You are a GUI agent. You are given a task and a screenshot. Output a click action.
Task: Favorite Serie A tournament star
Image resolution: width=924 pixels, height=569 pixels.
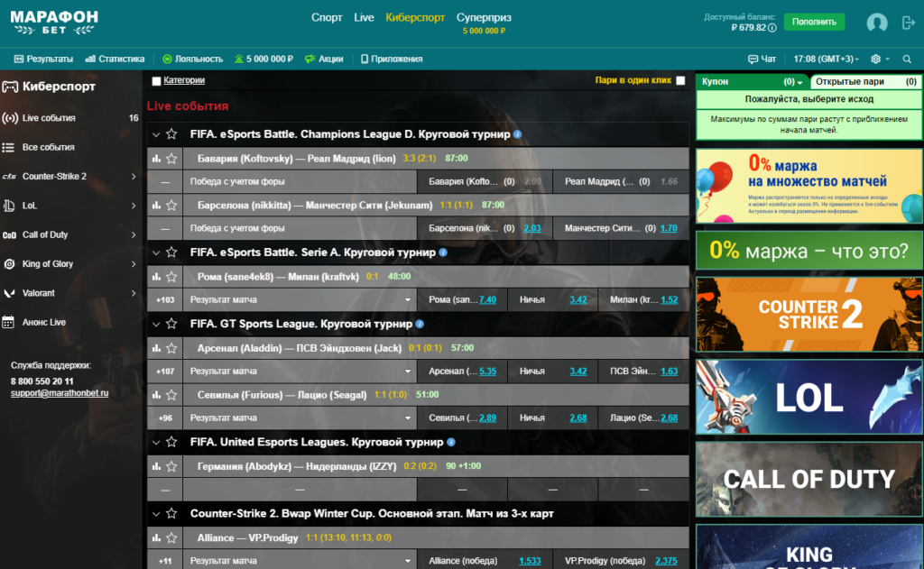click(171, 252)
